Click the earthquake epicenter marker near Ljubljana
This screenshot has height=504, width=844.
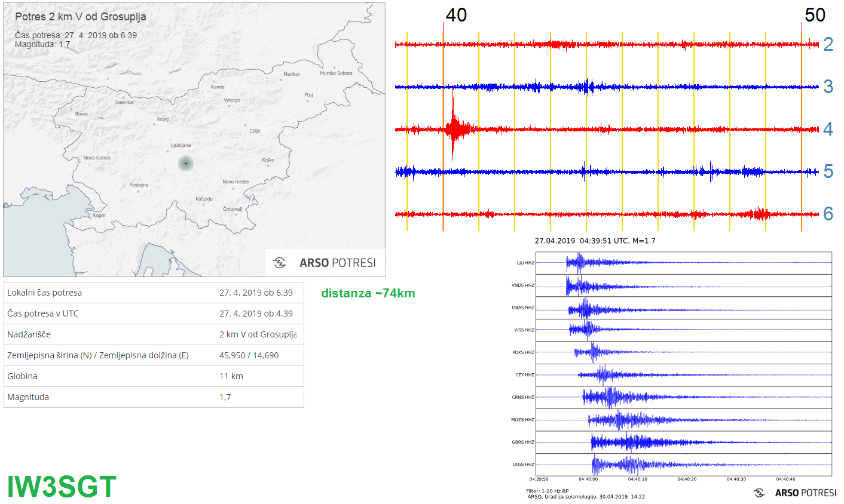coord(186,163)
